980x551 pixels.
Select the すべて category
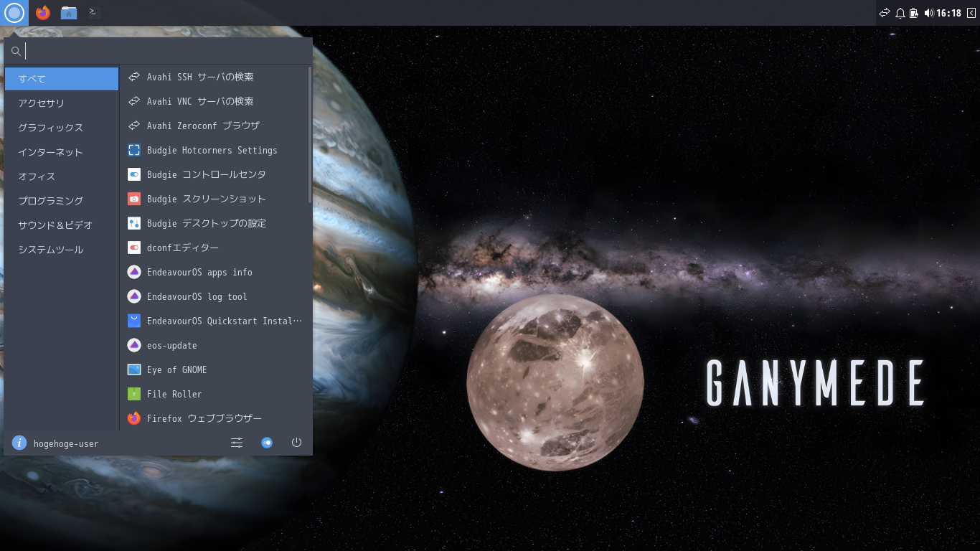click(x=62, y=79)
